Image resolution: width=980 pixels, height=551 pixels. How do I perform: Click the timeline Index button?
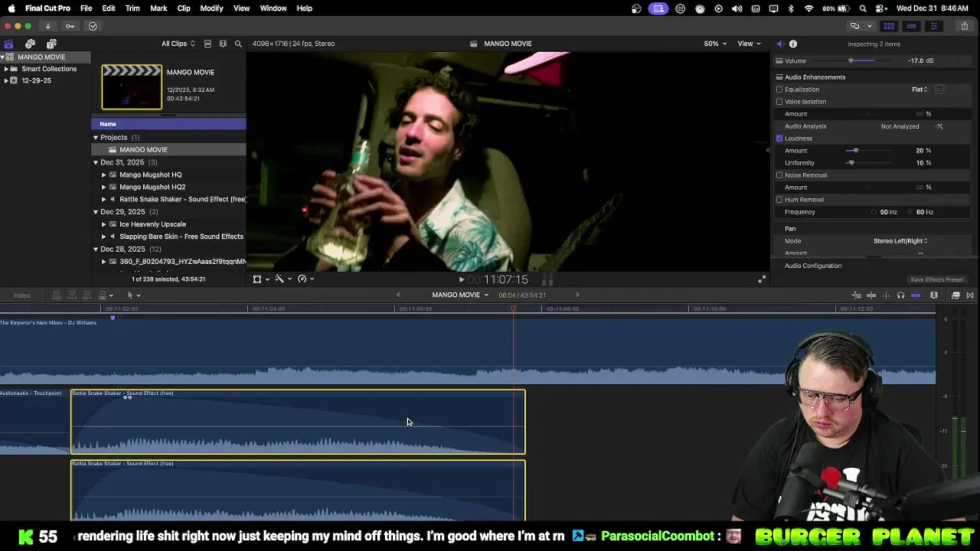pos(21,295)
